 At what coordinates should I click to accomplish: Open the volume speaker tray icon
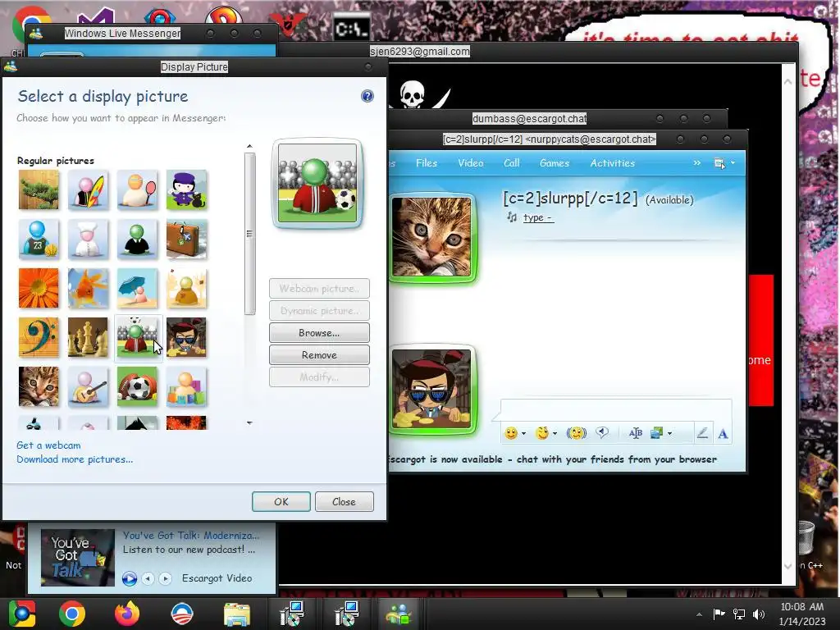click(759, 614)
